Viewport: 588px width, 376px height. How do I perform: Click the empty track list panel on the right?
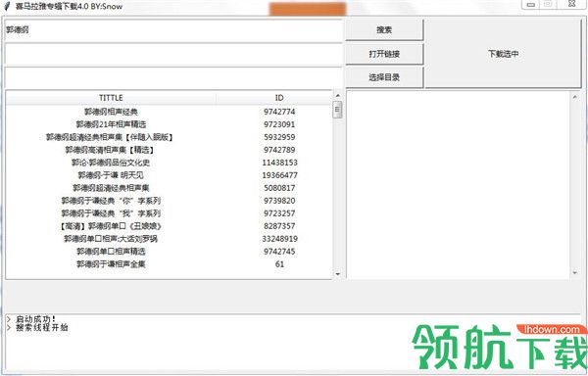point(458,185)
